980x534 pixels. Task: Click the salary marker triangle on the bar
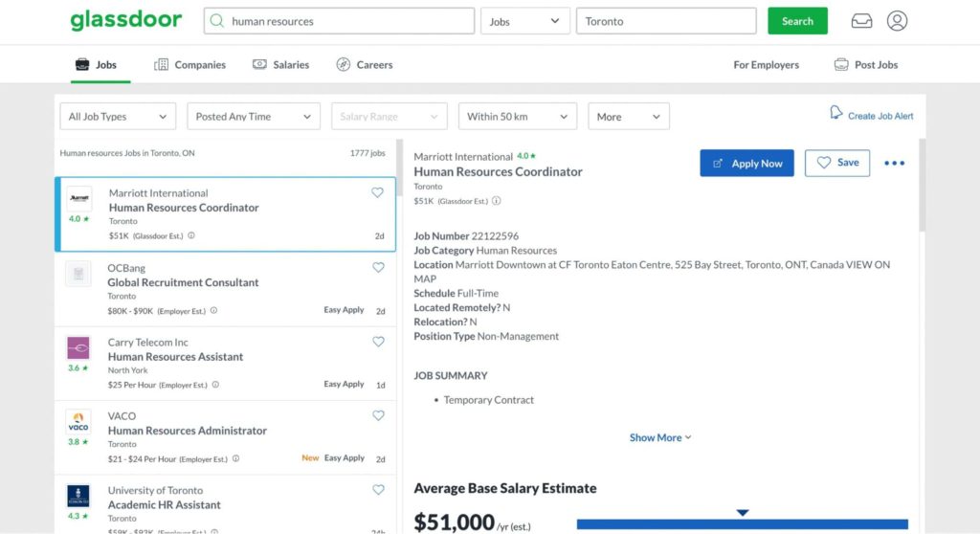pyautogui.click(x=743, y=513)
